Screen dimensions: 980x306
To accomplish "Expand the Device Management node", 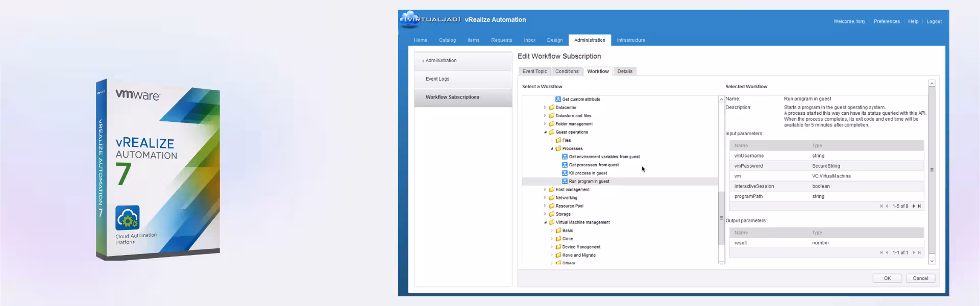I will click(x=551, y=247).
